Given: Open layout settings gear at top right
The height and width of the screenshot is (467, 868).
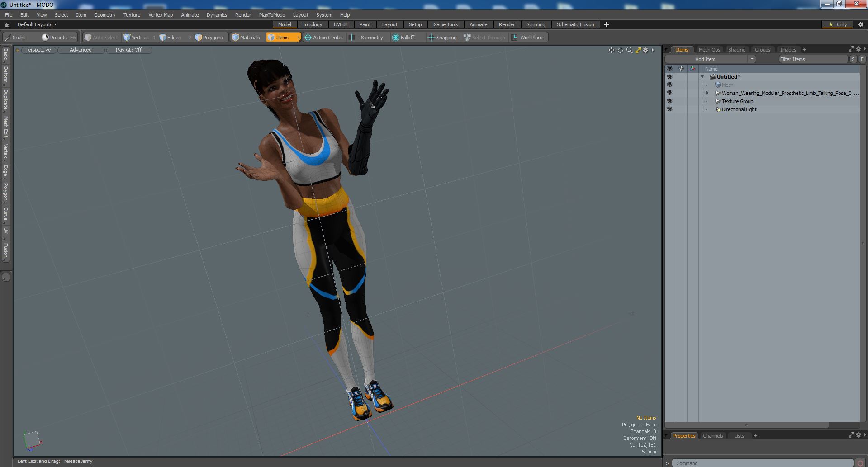Looking at the screenshot, I should point(860,24).
